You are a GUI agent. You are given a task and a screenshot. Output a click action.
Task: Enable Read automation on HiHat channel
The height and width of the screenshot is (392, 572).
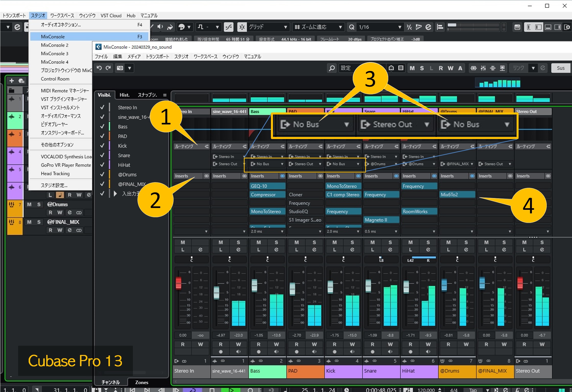[x=410, y=344]
